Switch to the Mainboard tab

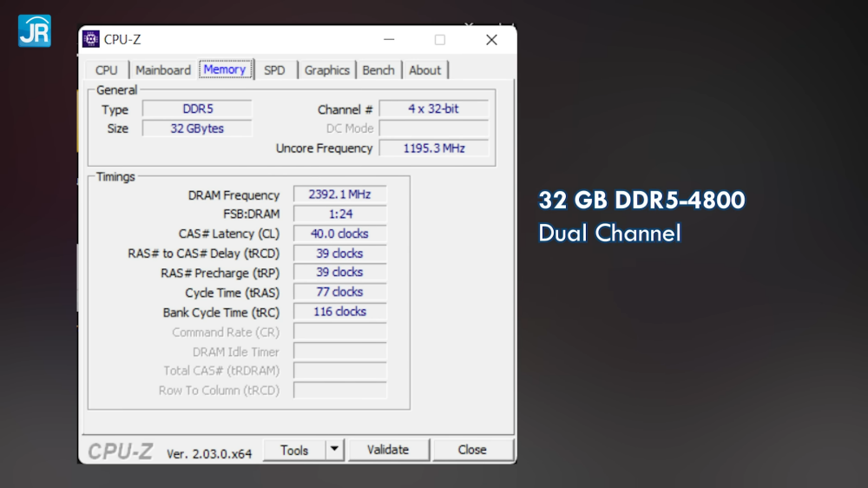163,70
